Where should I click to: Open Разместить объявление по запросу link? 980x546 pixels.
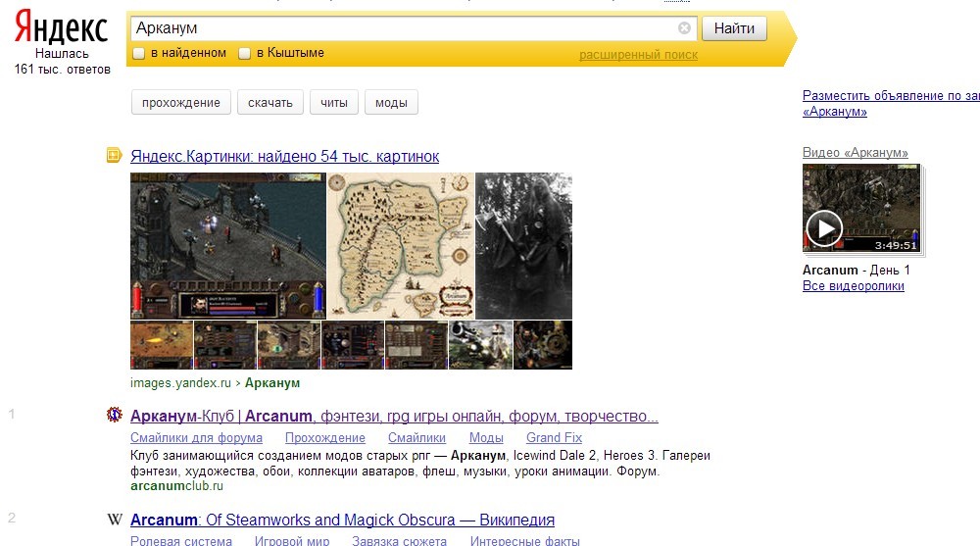click(891, 103)
